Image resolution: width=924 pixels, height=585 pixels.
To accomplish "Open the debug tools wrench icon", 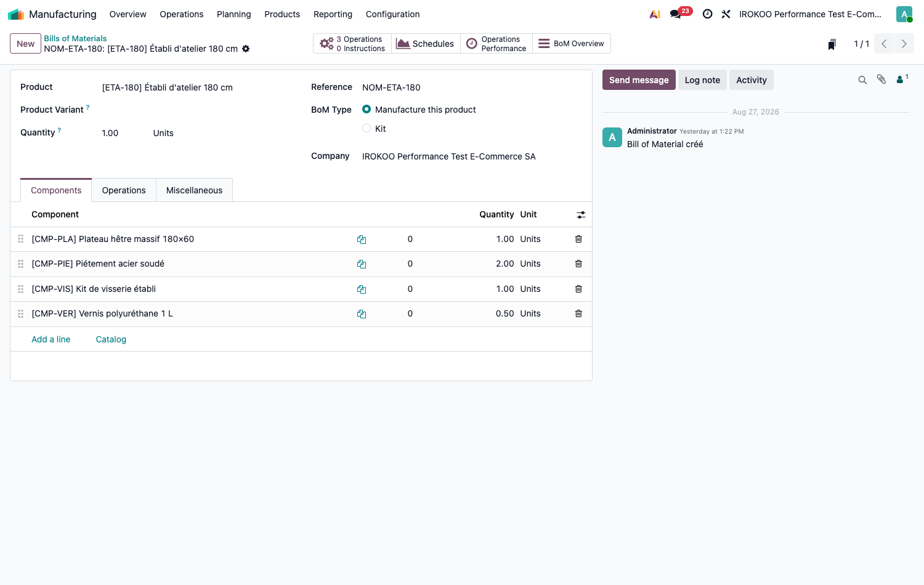I will (726, 14).
